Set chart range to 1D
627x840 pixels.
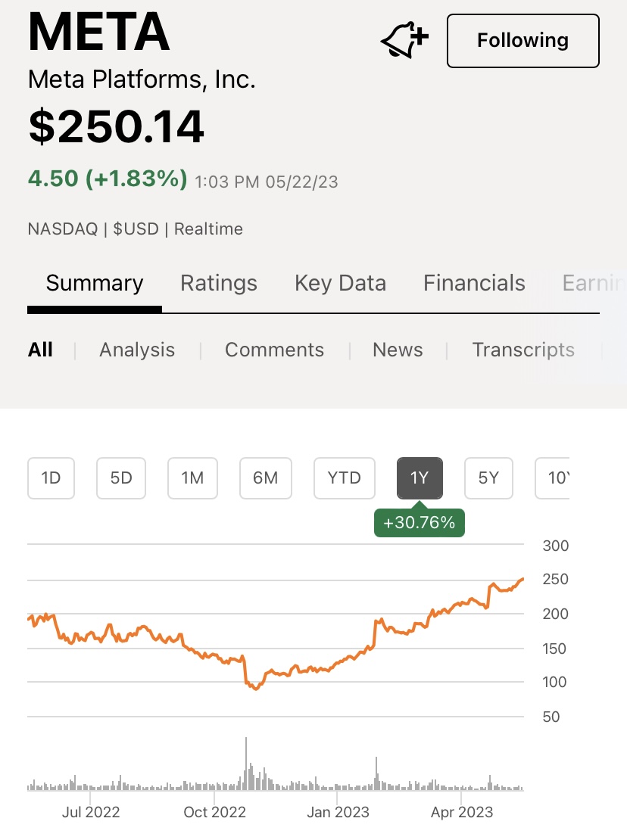point(51,478)
